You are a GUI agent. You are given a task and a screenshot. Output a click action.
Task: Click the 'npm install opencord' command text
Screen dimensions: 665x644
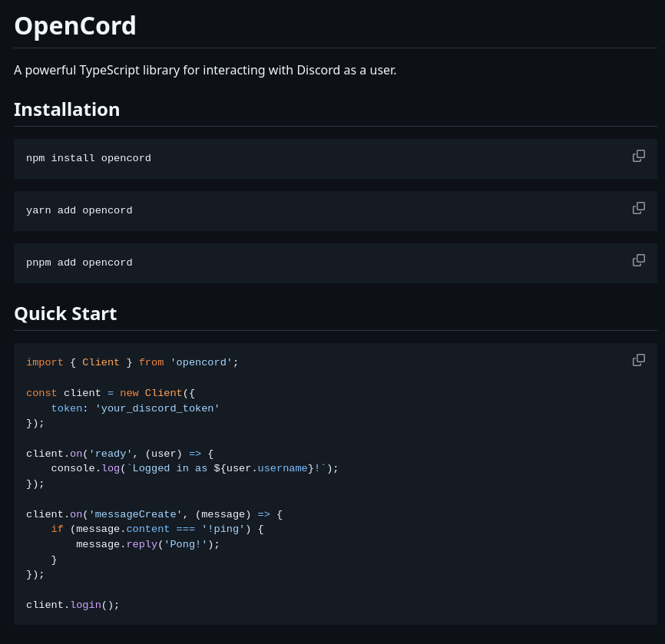[88, 158]
